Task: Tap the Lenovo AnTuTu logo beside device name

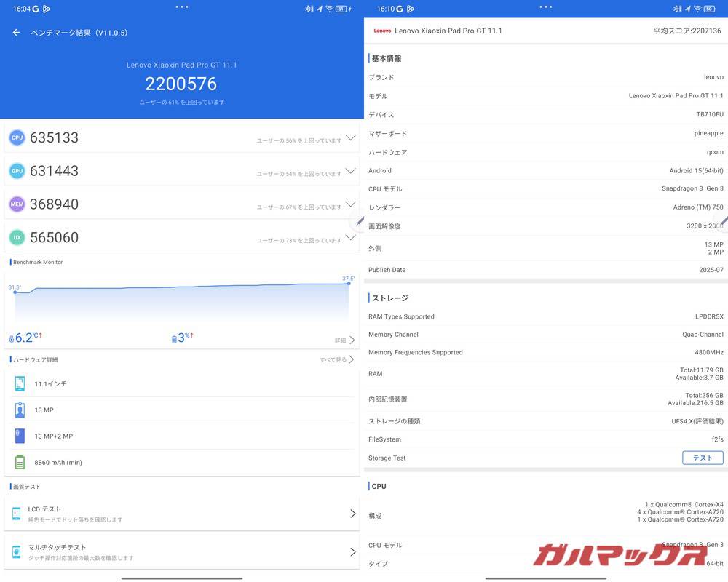Action: (x=381, y=30)
